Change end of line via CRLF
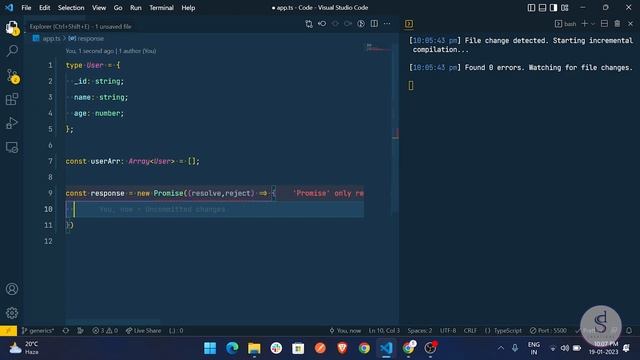Screen dimensions: 640x360 coord(470,331)
